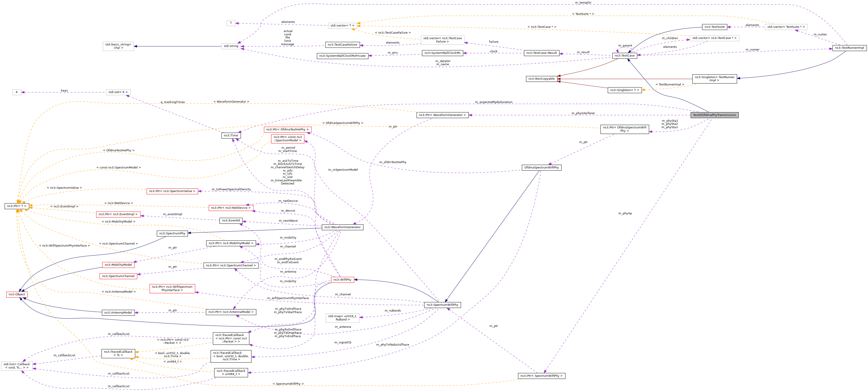Screen dimensions: 868x391
Task: Click the red ns3::WifiPhy node
Action: [x=342, y=280]
